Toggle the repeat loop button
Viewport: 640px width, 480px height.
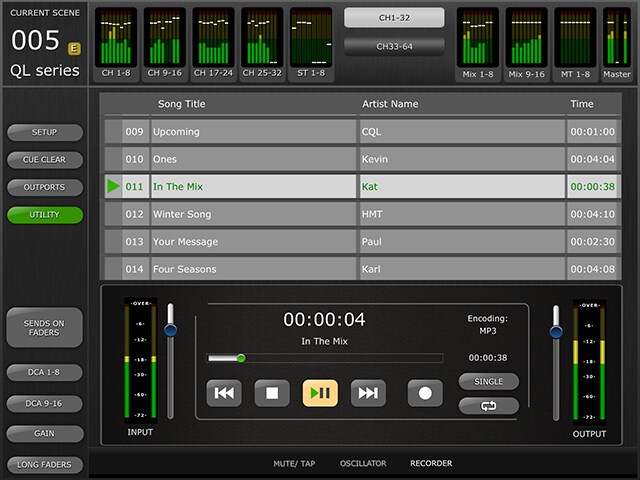[x=489, y=406]
